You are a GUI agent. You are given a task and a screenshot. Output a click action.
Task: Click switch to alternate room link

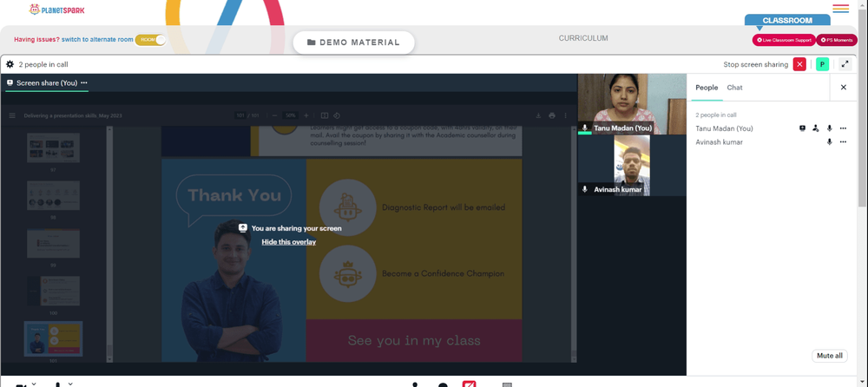tap(97, 40)
